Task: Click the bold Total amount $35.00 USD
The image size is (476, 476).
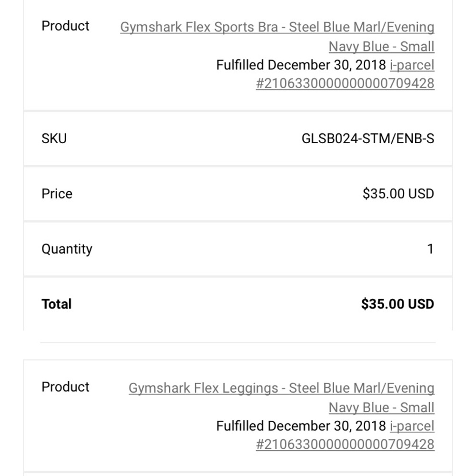Action: point(397,304)
